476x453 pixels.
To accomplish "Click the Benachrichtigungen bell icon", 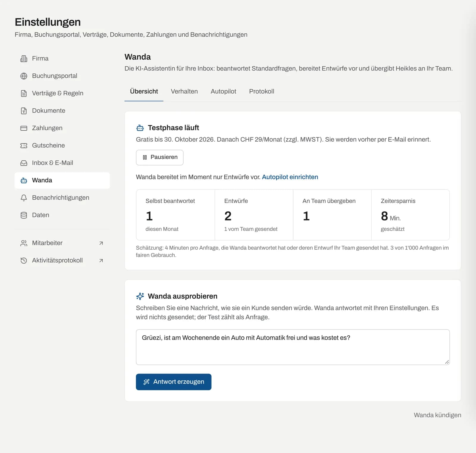I will click(x=24, y=198).
